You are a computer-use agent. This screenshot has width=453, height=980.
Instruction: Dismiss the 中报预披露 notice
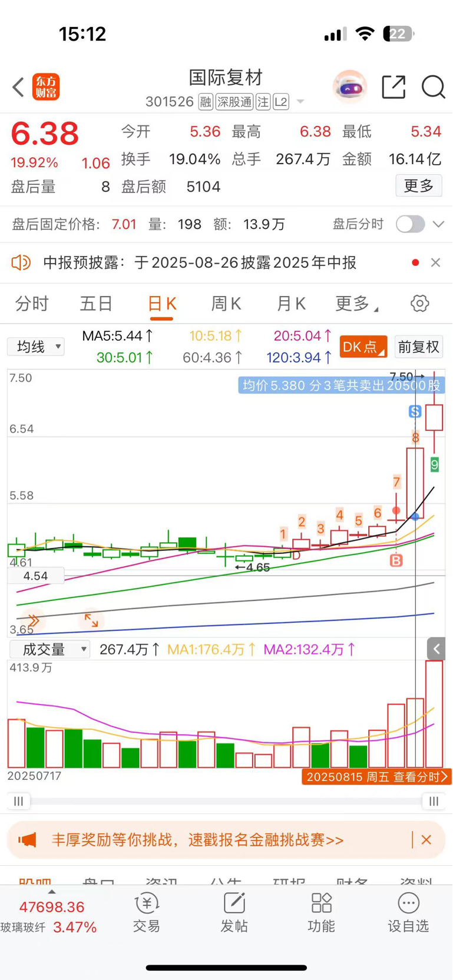point(435,263)
